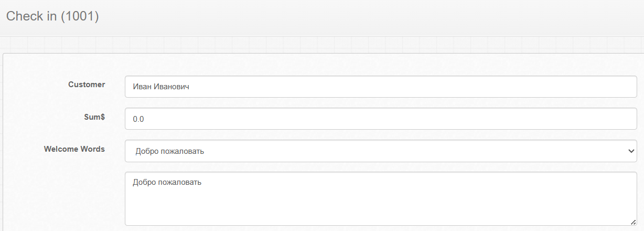Click the blank header bar beside the title
This screenshot has height=231, width=644.
coord(367,17)
